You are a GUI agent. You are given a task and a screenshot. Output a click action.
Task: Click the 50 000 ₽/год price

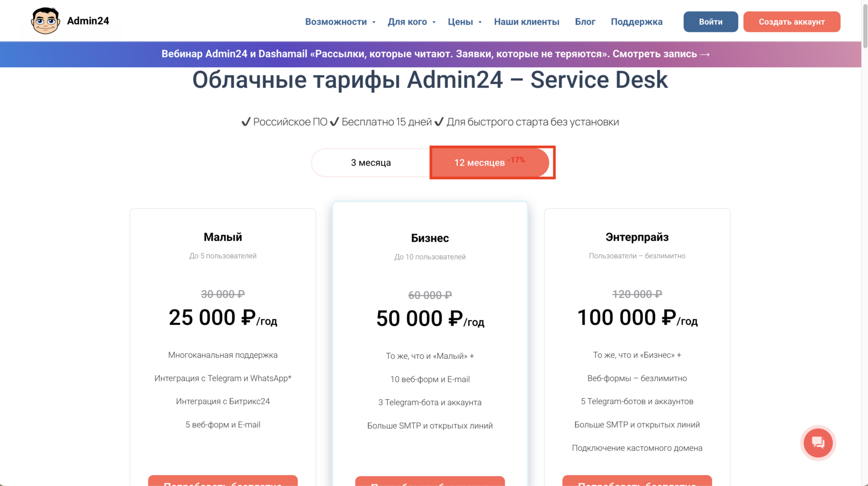tap(430, 318)
